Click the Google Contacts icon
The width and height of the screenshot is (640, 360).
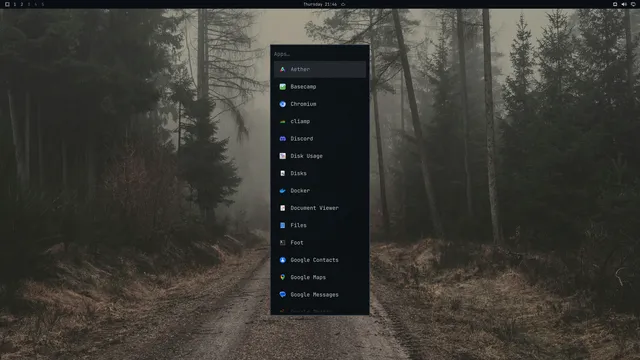pos(282,260)
